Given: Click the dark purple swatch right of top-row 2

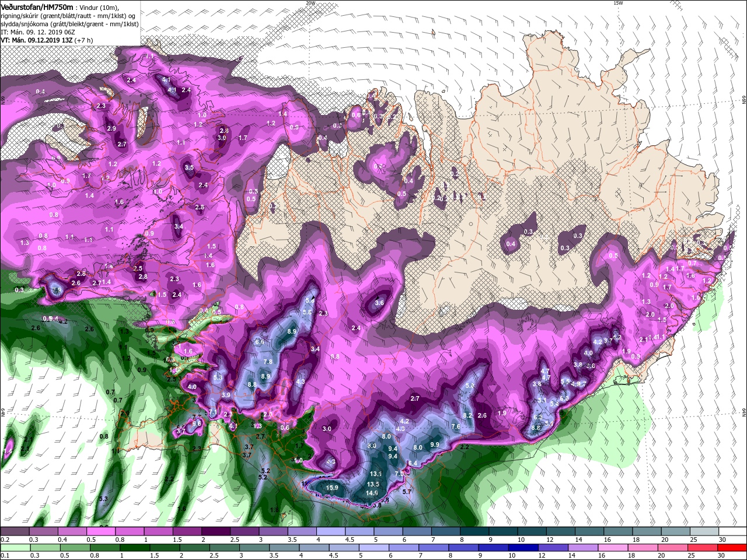Looking at the screenshot, I should (215, 531).
